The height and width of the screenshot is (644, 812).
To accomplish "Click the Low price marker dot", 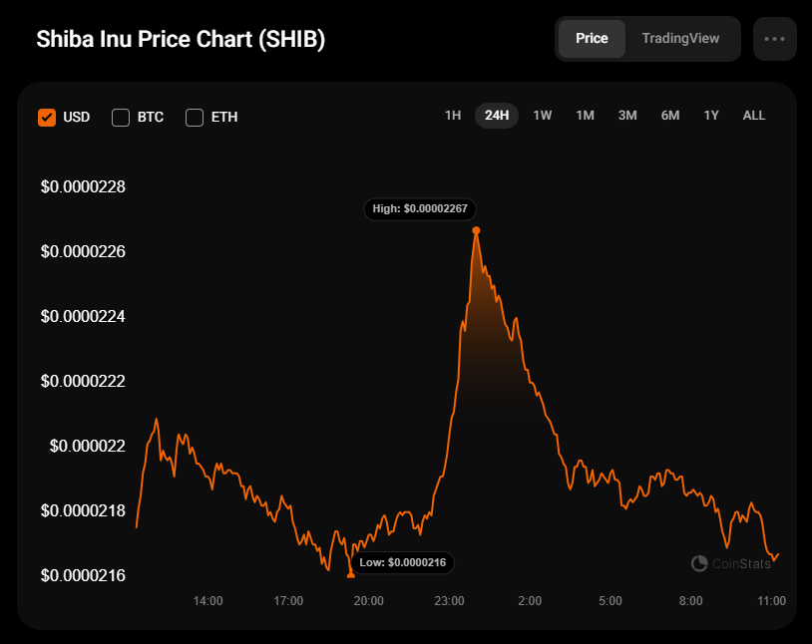I will coord(350,575).
